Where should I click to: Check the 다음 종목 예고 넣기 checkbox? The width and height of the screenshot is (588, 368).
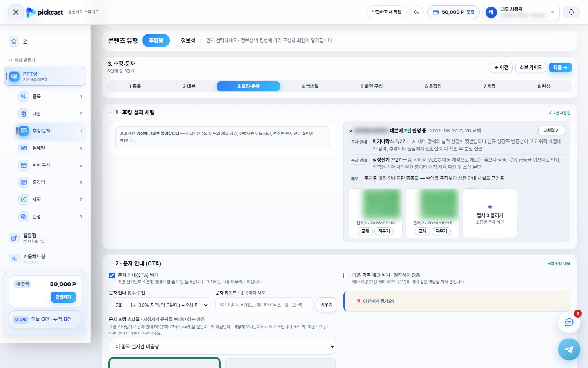346,276
